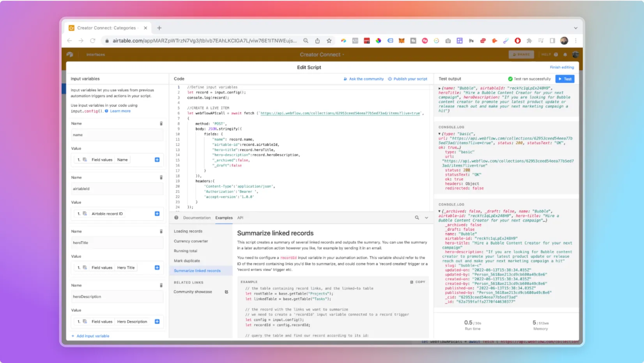
Task: Click the help icon next to Documentation tab
Action: pos(176,218)
